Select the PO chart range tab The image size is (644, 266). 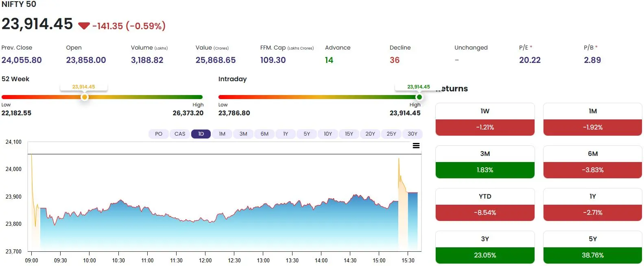coord(159,134)
